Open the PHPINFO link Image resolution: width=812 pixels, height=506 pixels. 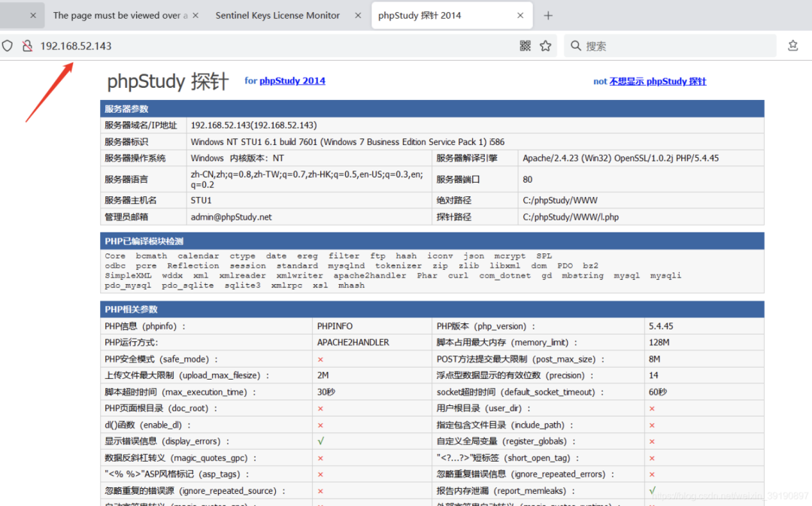click(335, 326)
